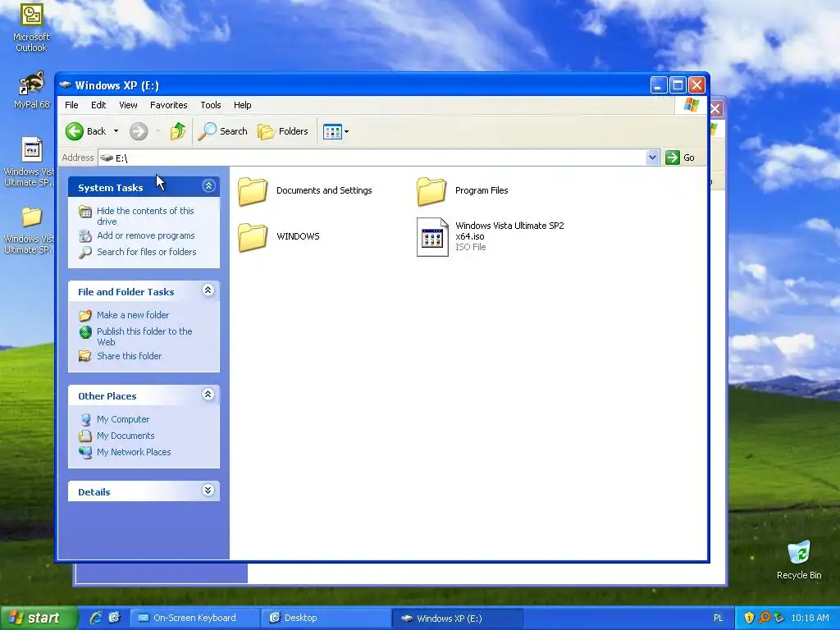The image size is (840, 630).
Task: Open the File menu
Action: [71, 105]
